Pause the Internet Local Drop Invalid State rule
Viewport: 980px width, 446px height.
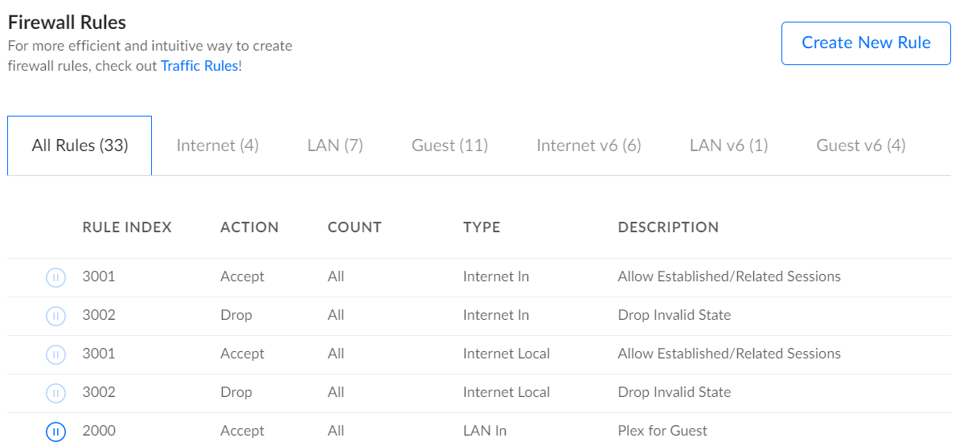point(55,393)
